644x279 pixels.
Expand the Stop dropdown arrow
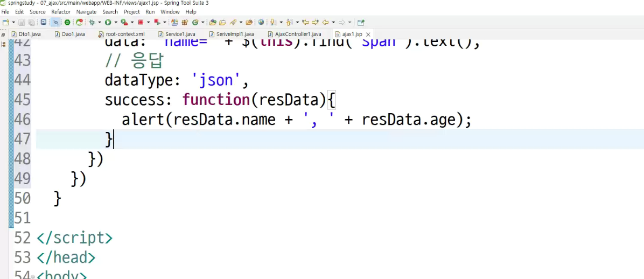(148, 22)
